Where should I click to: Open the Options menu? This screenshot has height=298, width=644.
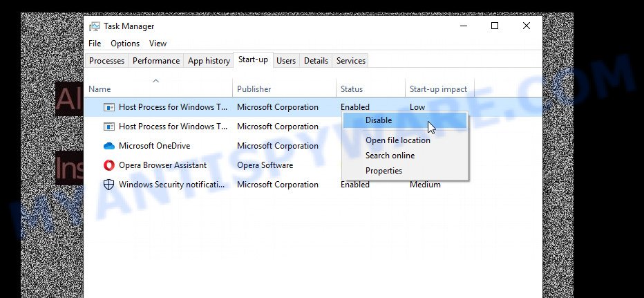[x=125, y=44]
